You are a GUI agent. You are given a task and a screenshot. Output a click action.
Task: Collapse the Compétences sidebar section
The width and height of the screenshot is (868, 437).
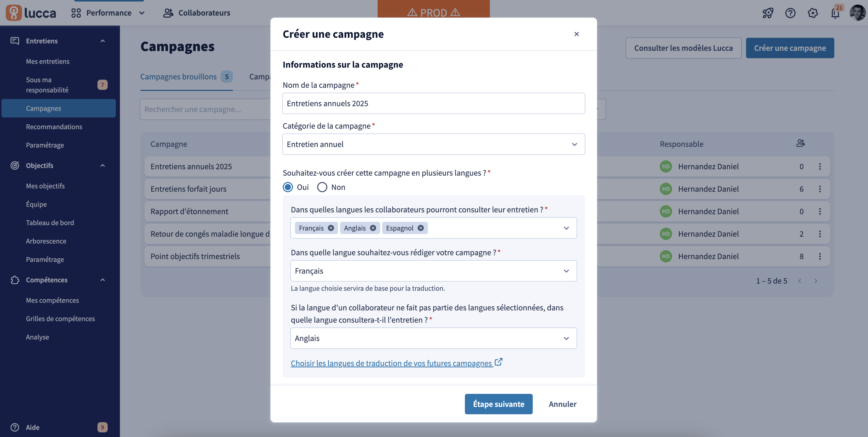103,280
